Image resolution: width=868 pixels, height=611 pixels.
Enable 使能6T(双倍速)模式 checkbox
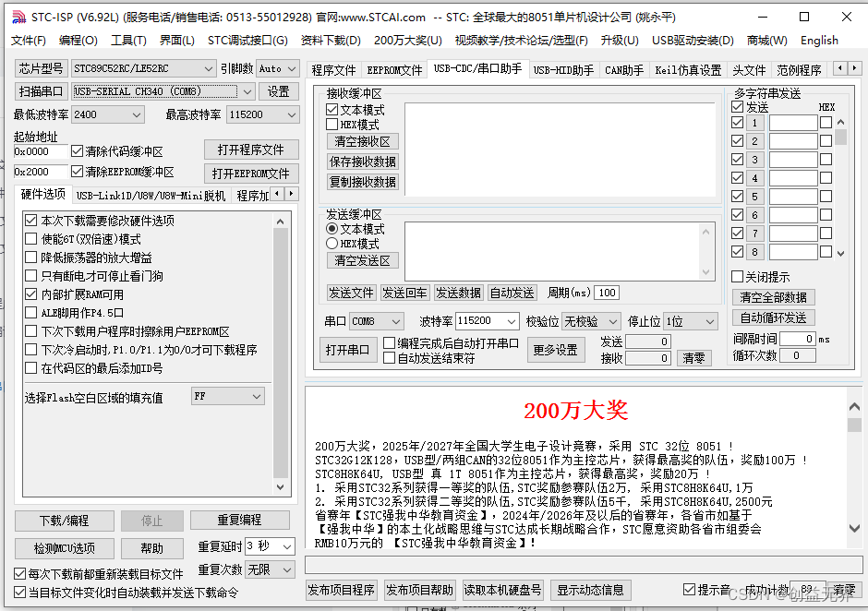point(31,239)
